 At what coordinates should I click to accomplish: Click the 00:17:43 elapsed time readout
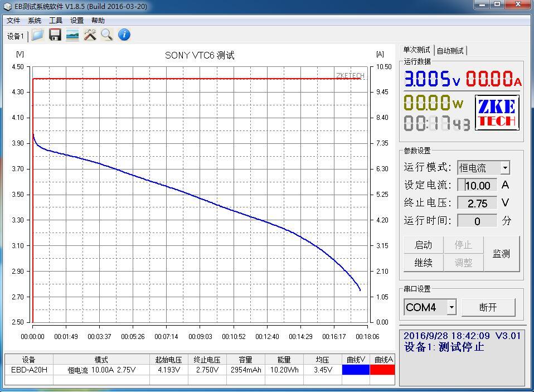click(x=437, y=123)
